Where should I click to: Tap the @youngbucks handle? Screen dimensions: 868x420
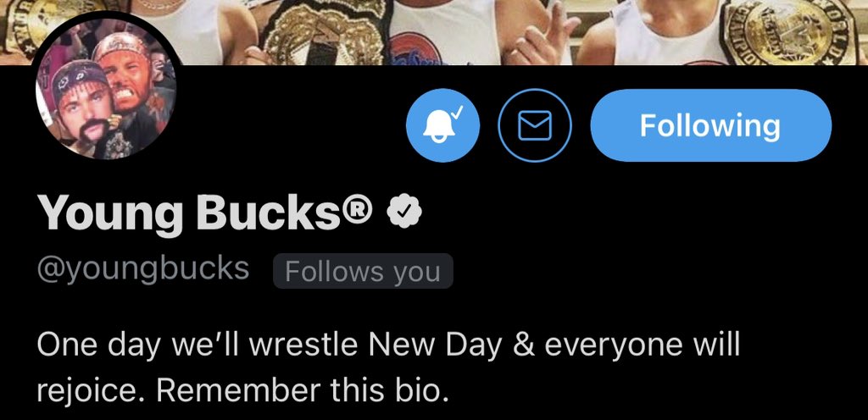142,269
